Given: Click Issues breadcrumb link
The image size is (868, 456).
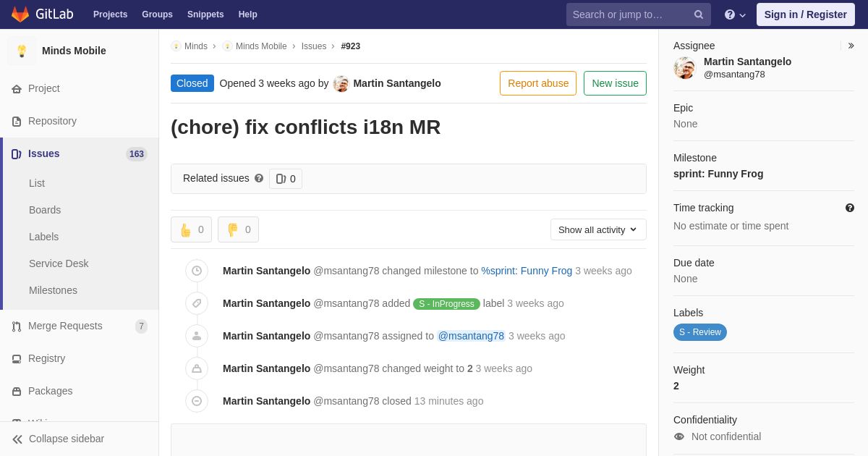Looking at the screenshot, I should 314,46.
